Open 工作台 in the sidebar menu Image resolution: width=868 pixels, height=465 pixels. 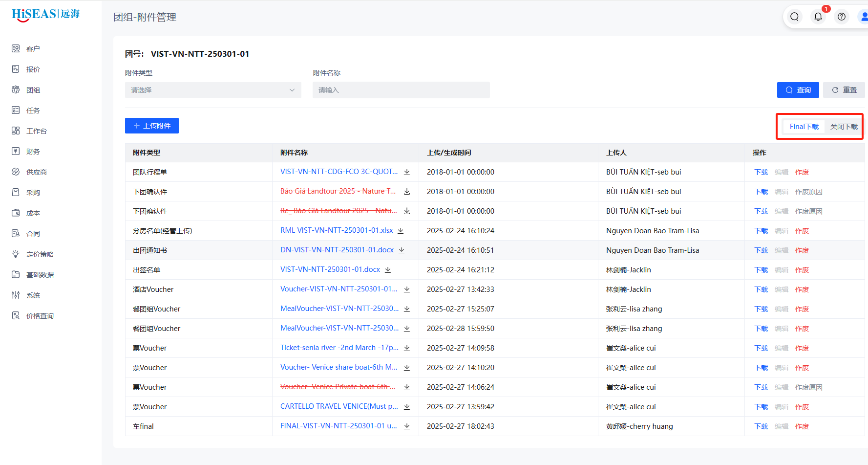37,131
